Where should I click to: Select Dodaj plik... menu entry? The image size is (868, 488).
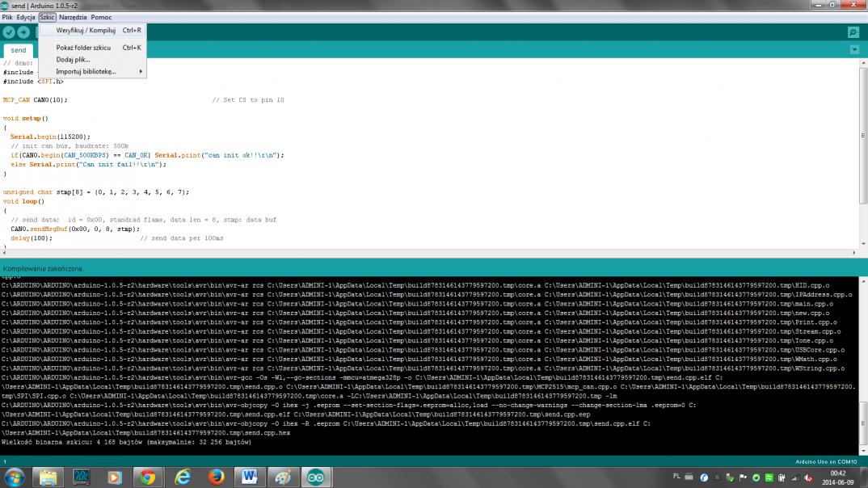click(93, 59)
